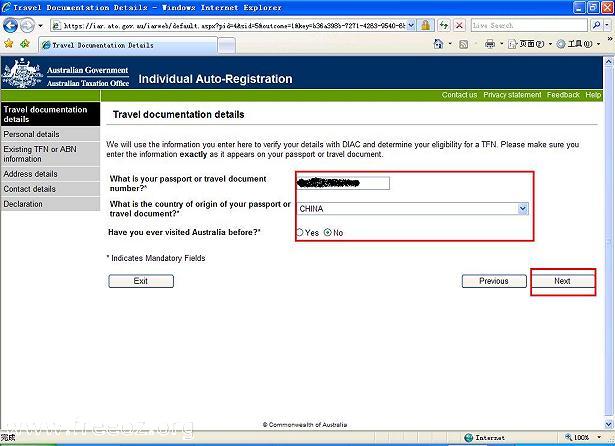
Task: Select Existing TFN or ABN information
Action: (50, 154)
